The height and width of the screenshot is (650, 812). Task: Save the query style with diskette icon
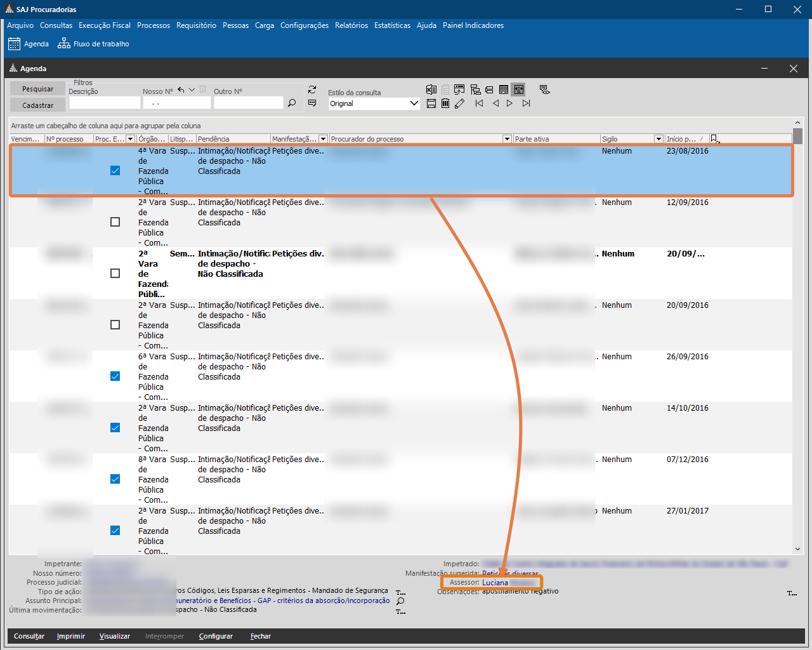click(431, 103)
